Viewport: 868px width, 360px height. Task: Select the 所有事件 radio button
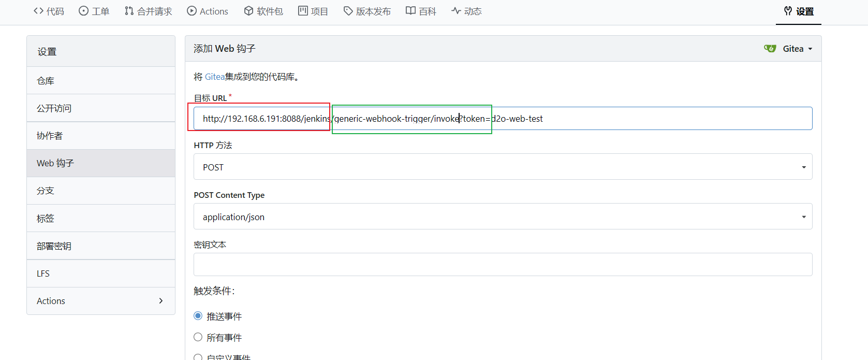coord(198,337)
